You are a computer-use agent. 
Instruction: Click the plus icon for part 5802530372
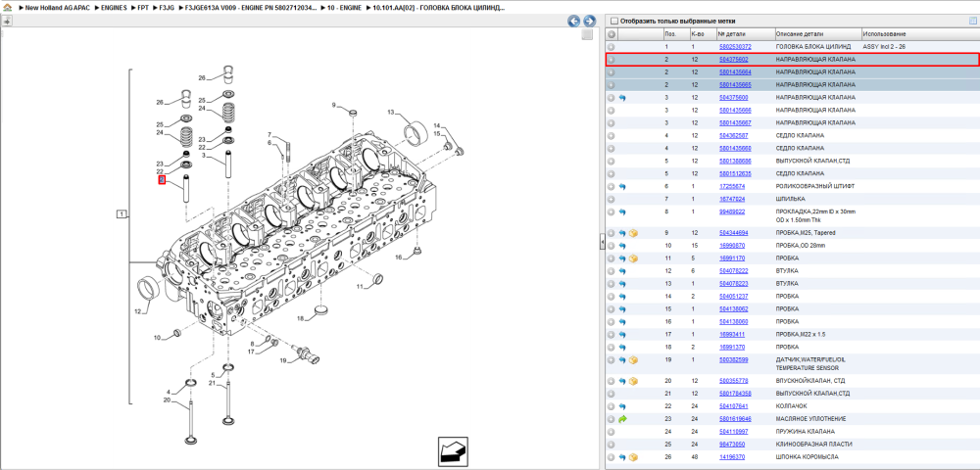point(612,47)
